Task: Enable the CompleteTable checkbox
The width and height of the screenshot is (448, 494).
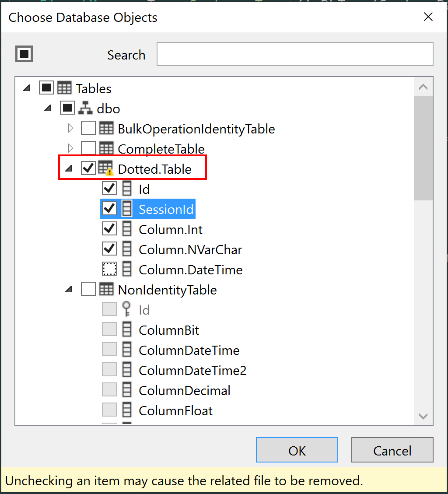Action: pos(88,148)
